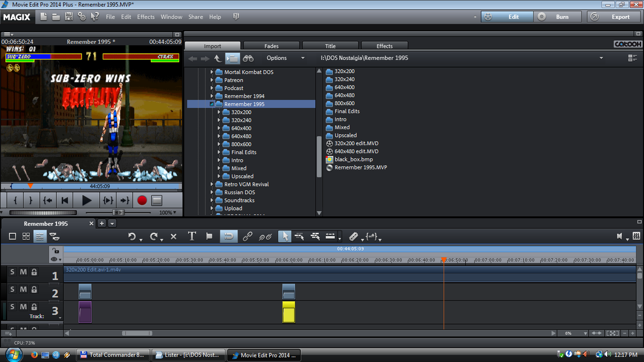Open file search with the binoculars icon
Screen dimensions: 644x362
(248, 58)
